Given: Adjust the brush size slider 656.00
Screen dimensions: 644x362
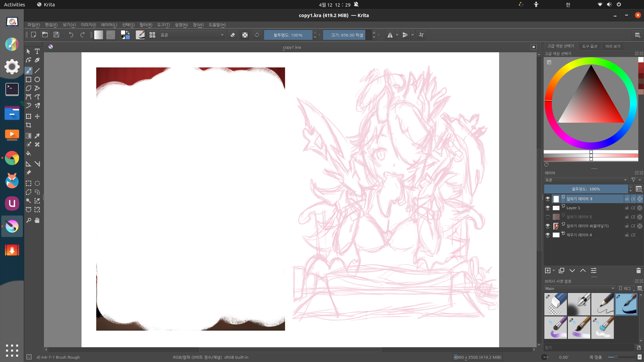Looking at the screenshot, I should coord(347,35).
